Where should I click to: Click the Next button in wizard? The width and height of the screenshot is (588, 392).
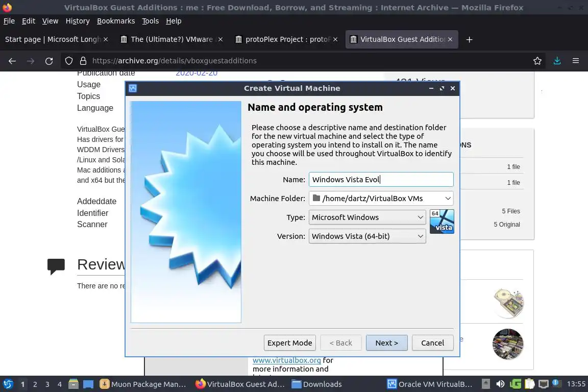pyautogui.click(x=386, y=343)
